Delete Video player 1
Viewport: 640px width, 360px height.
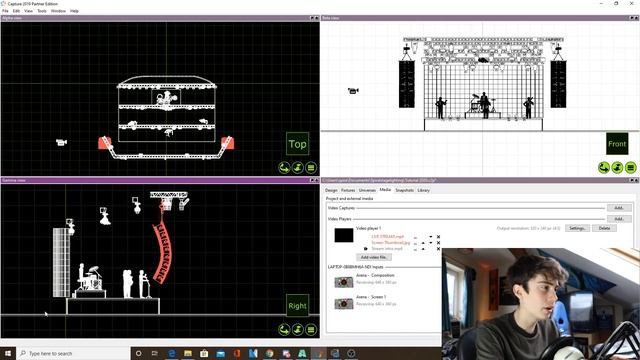coord(604,228)
